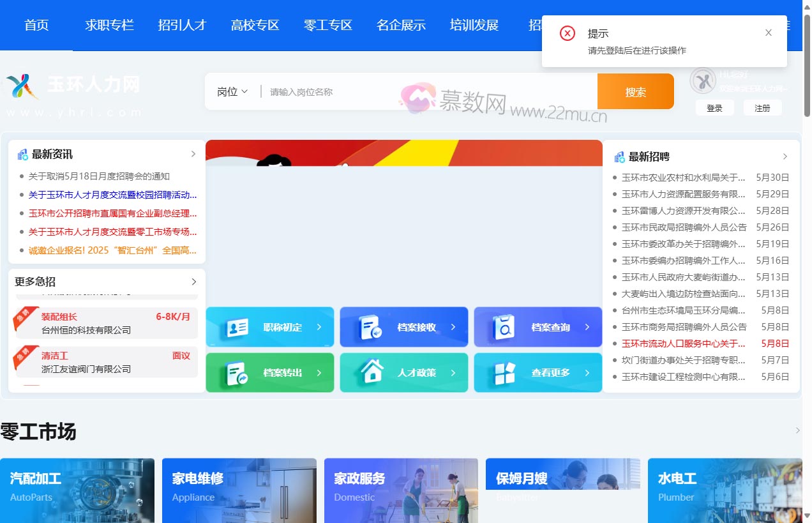Switch to the 零工专区 navigation tab
812x523 pixels.
click(x=327, y=25)
